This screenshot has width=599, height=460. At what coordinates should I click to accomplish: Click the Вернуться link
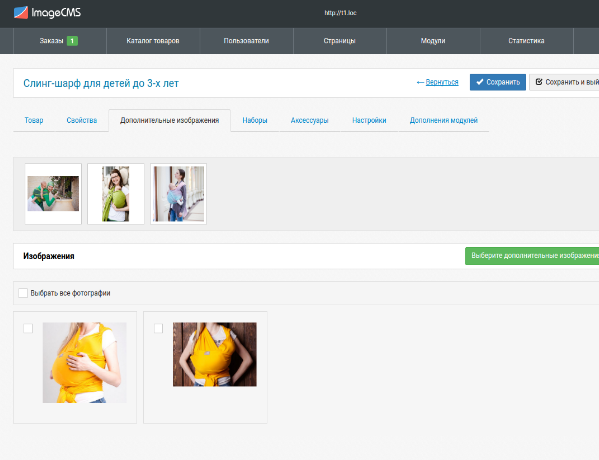(442, 83)
